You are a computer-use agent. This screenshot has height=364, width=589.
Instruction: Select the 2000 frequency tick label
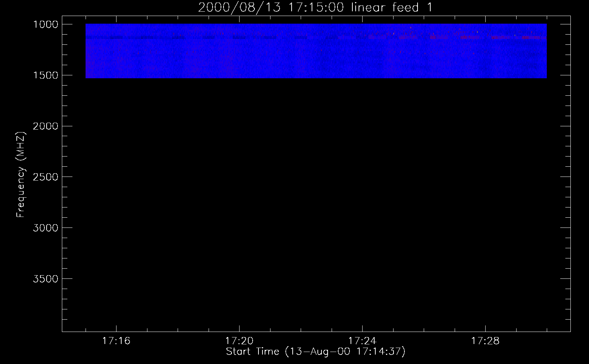coord(46,126)
